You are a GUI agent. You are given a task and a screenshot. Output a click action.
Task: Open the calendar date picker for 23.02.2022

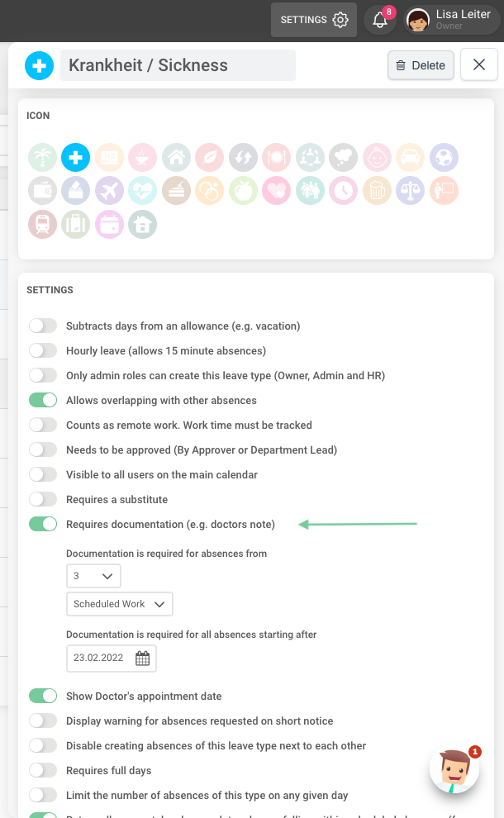click(x=140, y=658)
